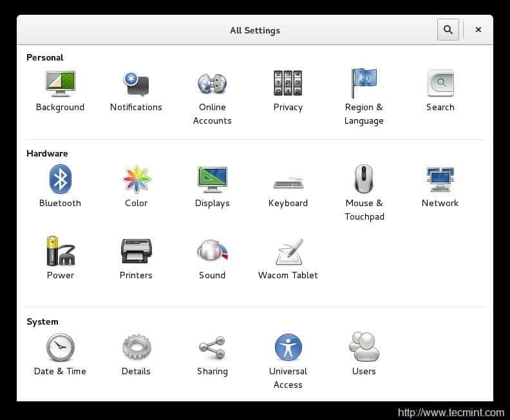Open the Displays configuration
The height and width of the screenshot is (420, 510).
click(x=212, y=180)
